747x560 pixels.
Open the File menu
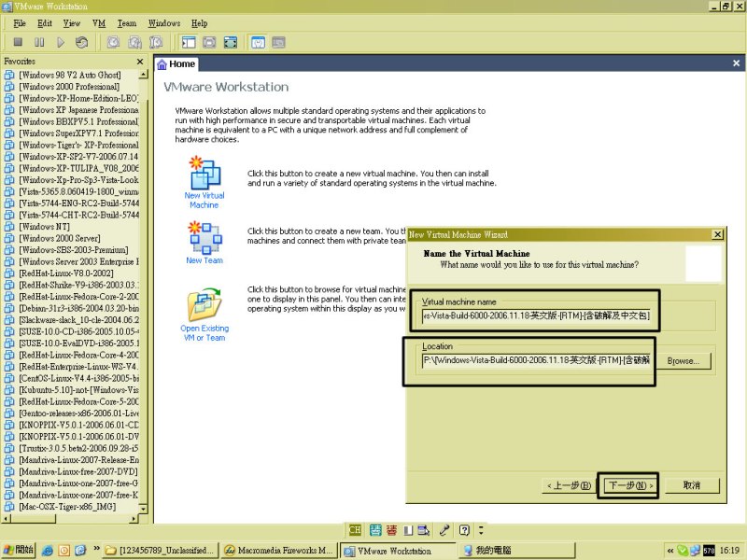[20, 22]
